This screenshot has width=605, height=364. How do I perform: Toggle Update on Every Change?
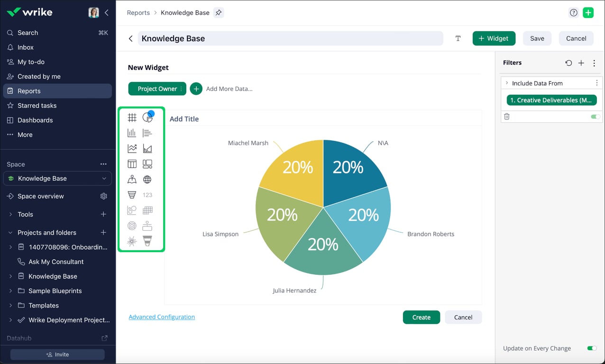[x=593, y=348]
